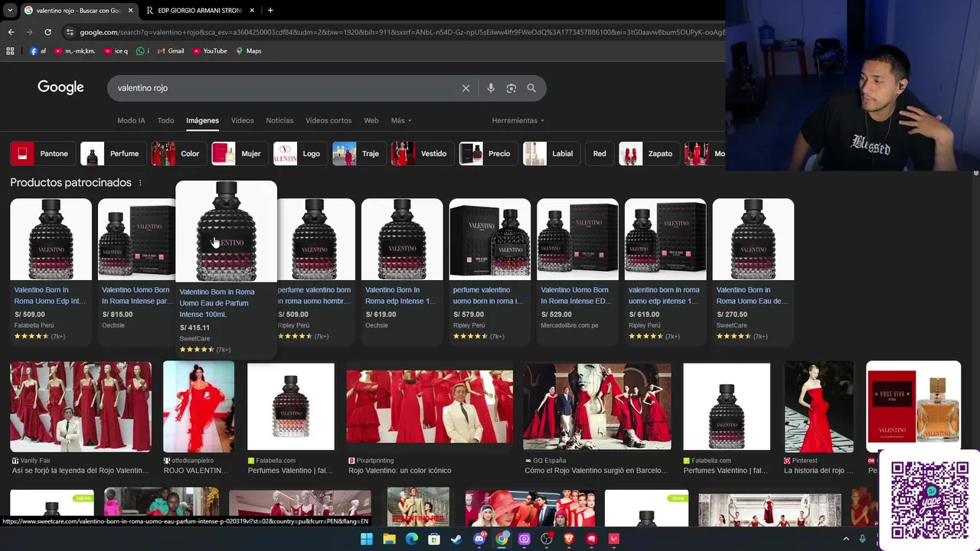Show hidden system tray icons
Screen dimensions: 980x551
point(846,539)
